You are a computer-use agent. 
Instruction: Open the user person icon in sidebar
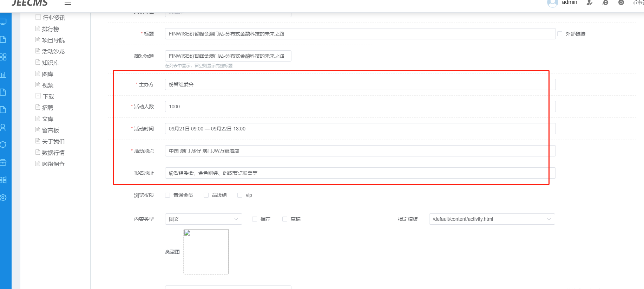pyautogui.click(x=3, y=127)
